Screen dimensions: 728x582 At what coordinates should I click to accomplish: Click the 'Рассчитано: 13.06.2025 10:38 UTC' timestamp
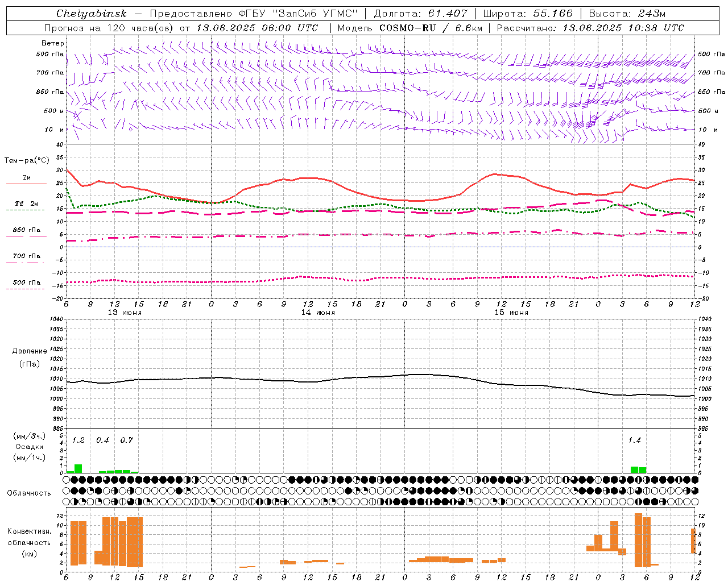[590, 28]
